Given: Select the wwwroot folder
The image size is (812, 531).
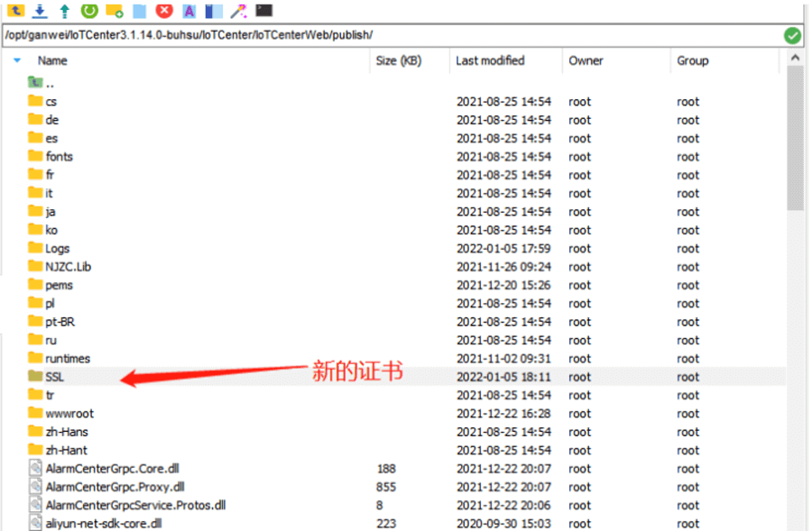Looking at the screenshot, I should tap(69, 414).
